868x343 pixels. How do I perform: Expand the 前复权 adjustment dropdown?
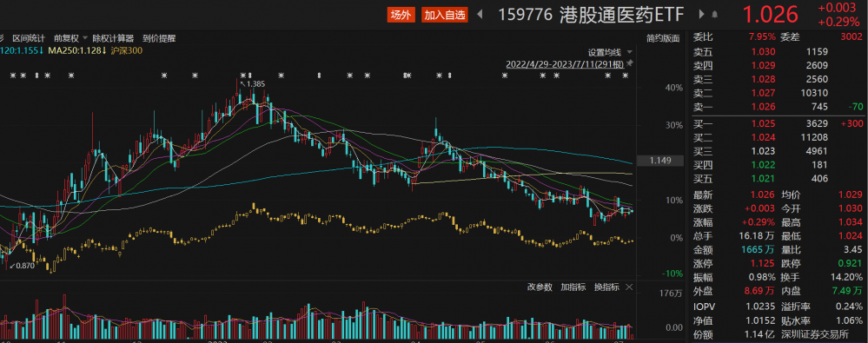point(70,38)
